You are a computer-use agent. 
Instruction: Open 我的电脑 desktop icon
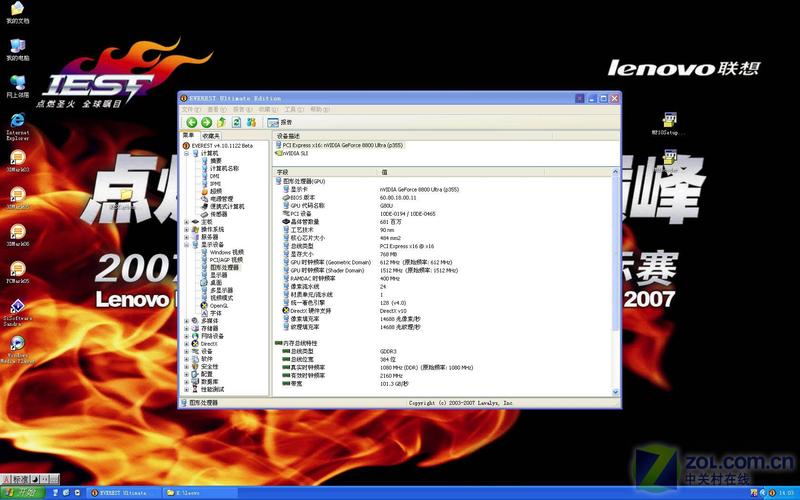click(17, 49)
